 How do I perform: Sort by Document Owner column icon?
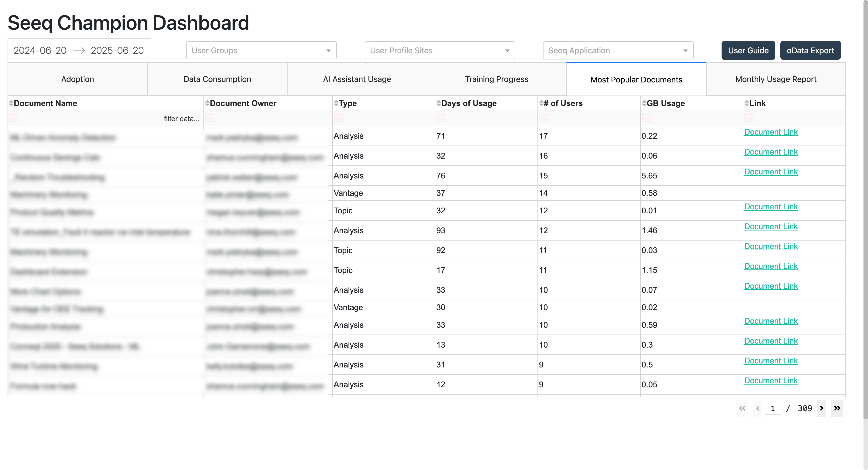click(x=207, y=103)
